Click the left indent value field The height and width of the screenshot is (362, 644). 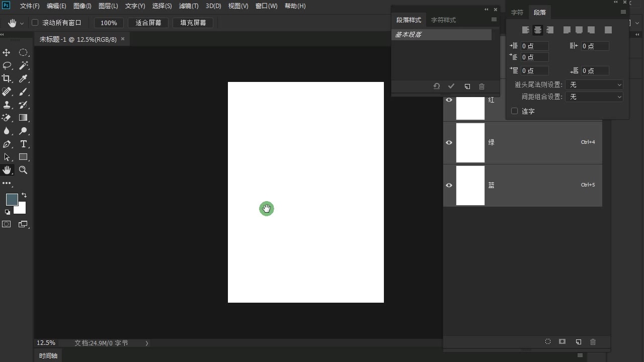(534, 46)
